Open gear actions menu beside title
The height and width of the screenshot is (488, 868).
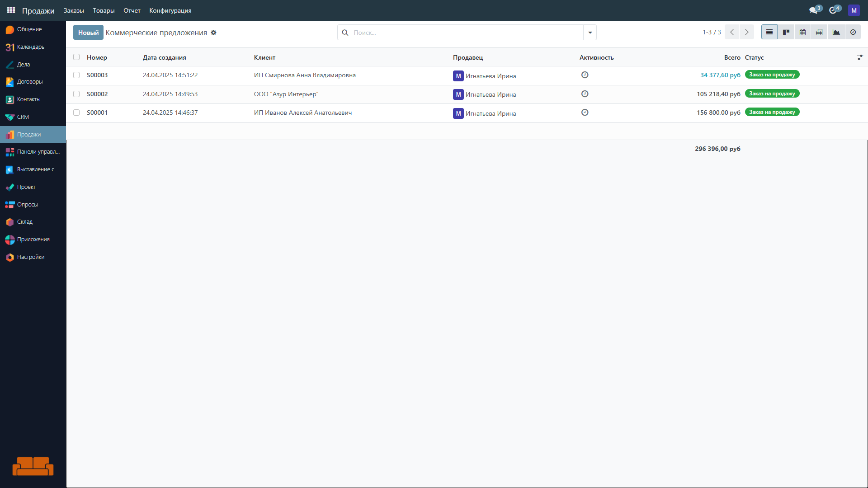pyautogui.click(x=213, y=33)
